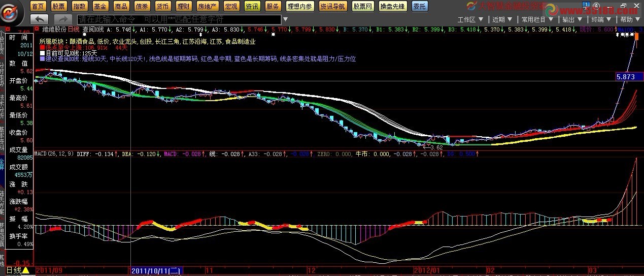Image resolution: width=644 pixels, height=276 pixels.
Task: Open the 基金 section
Action: (100, 6)
